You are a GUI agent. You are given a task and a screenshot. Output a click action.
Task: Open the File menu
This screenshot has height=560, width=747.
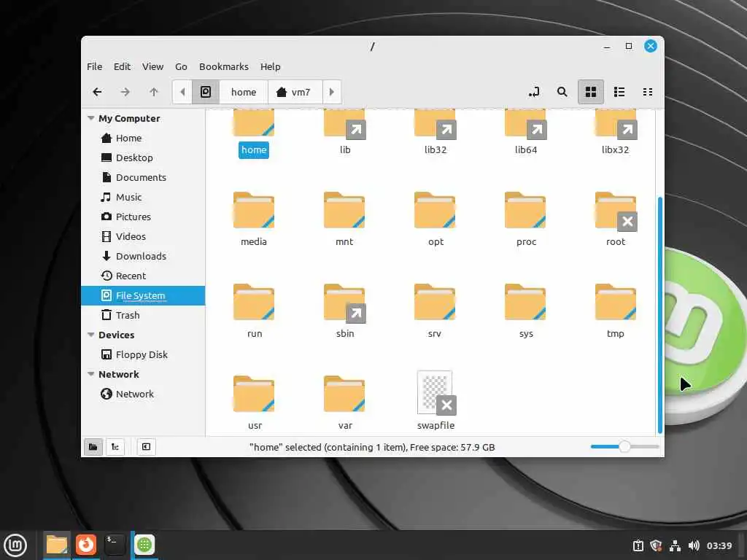[x=94, y=66]
